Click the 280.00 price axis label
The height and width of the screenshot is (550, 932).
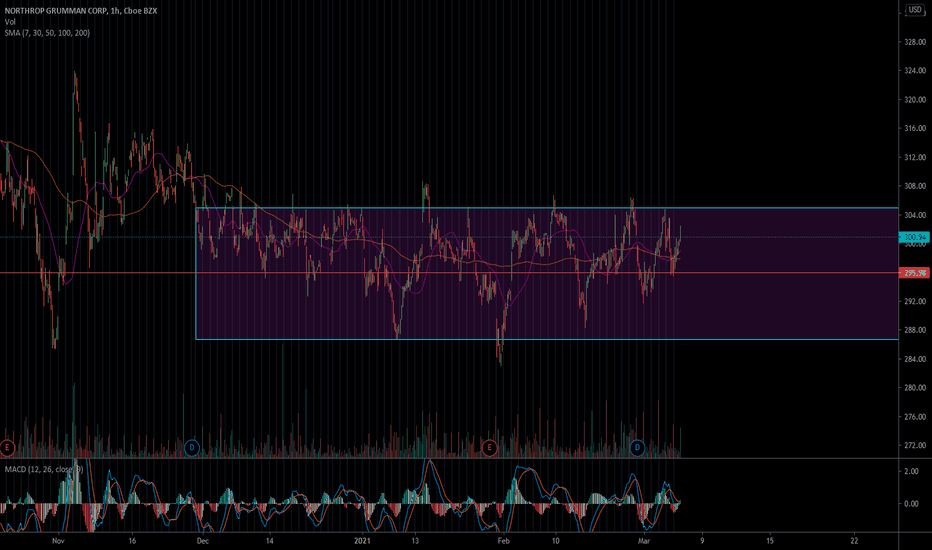(915, 387)
